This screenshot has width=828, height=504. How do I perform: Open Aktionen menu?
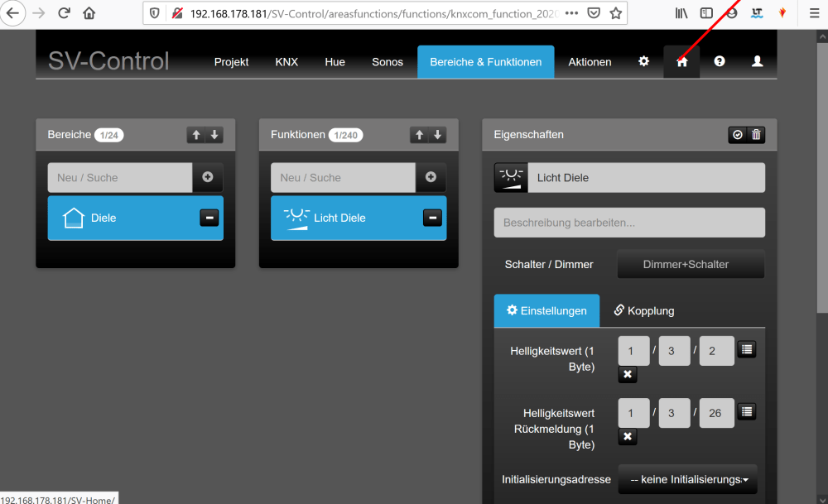[x=590, y=62]
